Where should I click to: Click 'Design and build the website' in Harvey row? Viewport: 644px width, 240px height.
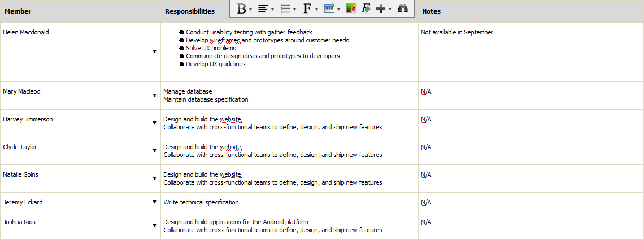pos(202,119)
